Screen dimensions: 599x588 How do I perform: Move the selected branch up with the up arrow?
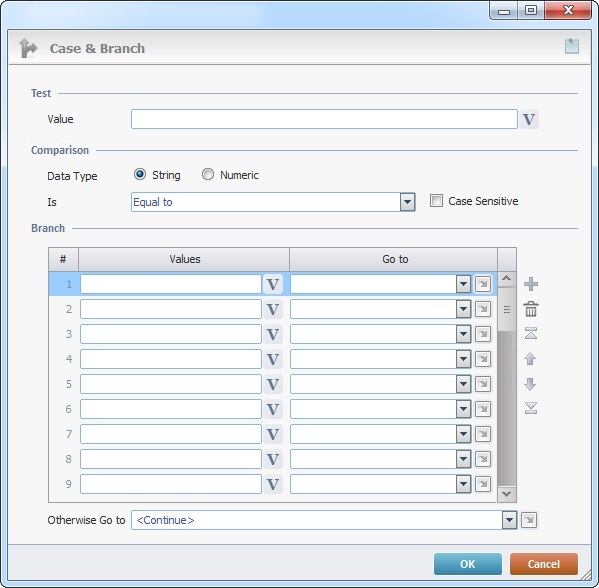click(530, 358)
